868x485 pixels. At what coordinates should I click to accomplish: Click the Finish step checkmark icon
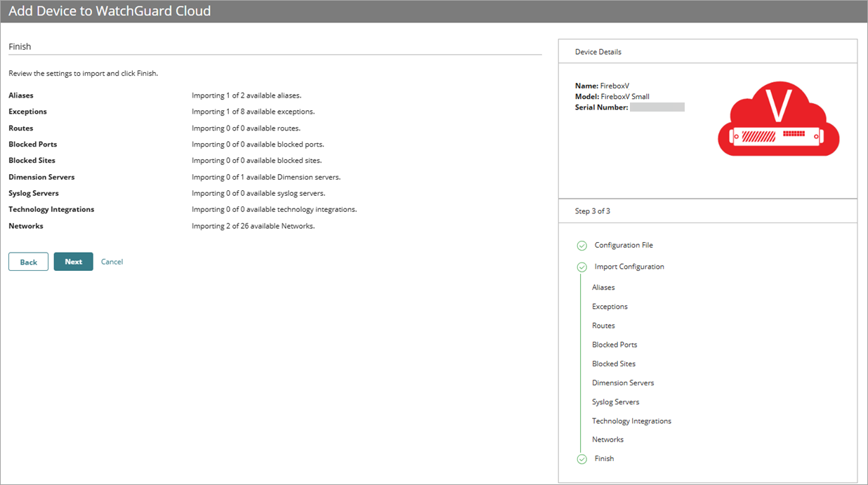point(581,459)
